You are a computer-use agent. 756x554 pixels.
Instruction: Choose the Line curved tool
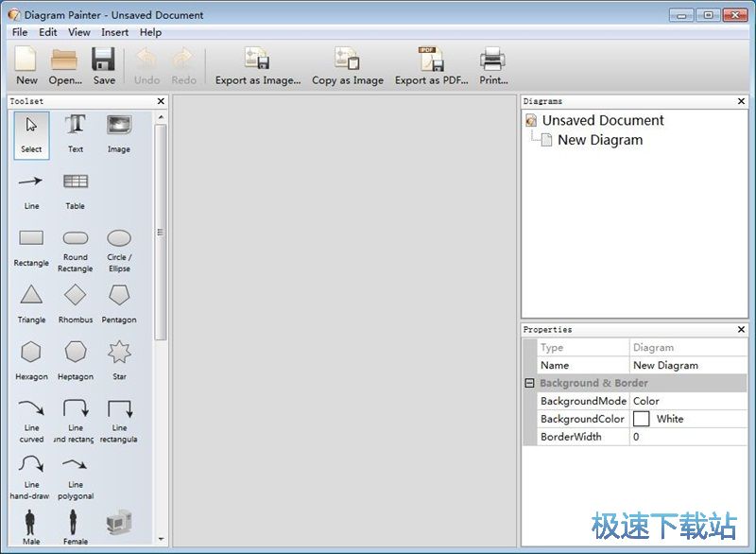(x=31, y=420)
